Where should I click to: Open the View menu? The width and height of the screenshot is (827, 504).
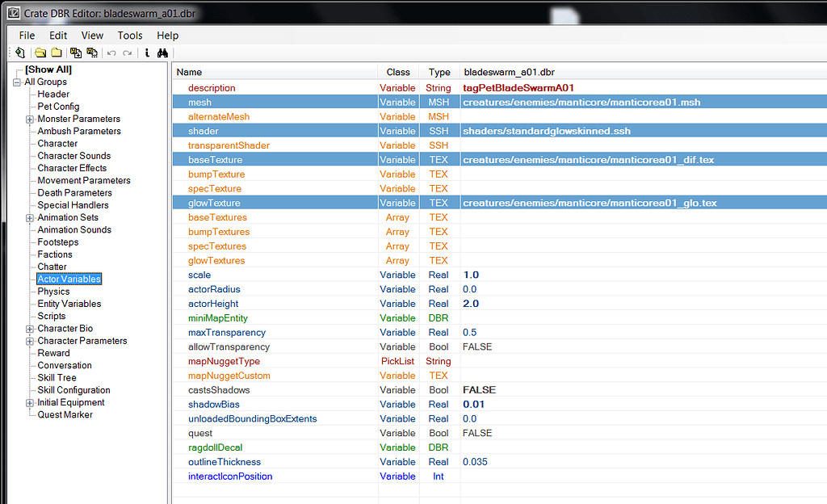click(x=92, y=36)
